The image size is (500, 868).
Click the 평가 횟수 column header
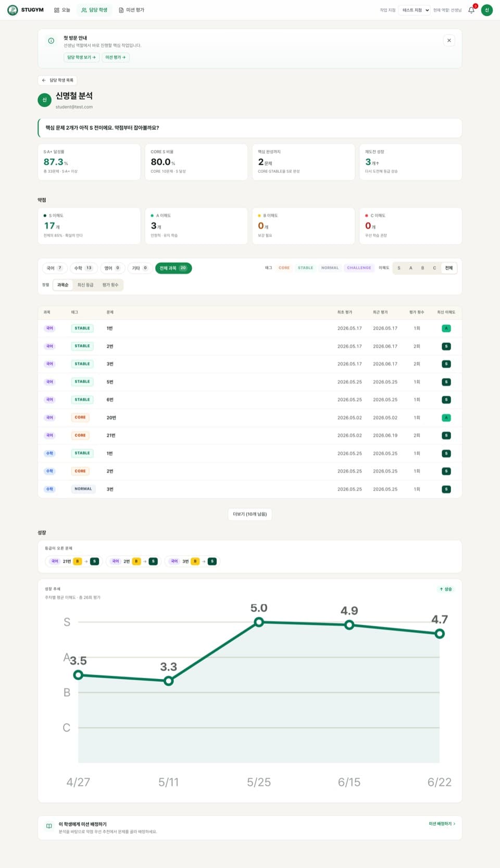coord(417,312)
